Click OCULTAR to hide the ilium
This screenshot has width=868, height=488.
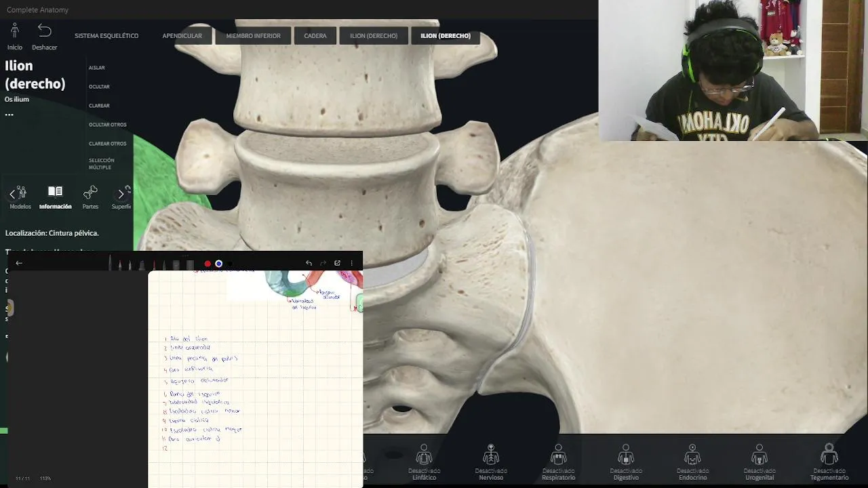[x=99, y=87]
